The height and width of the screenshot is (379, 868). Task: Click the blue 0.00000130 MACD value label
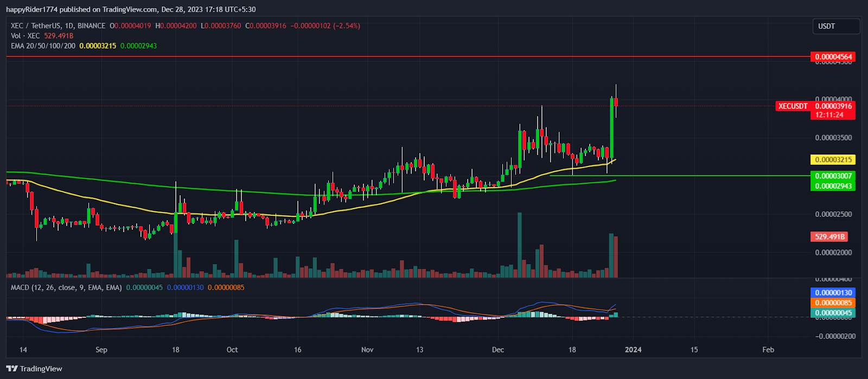coord(833,293)
